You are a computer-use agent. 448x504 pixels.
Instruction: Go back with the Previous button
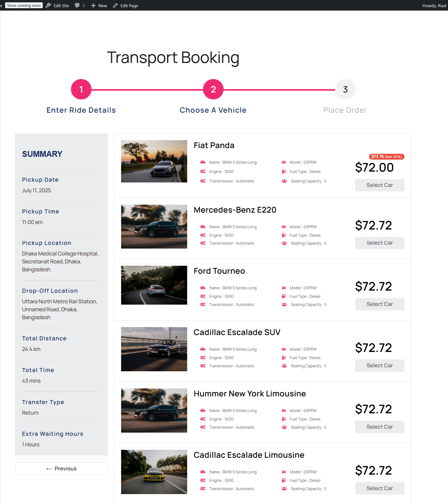pyautogui.click(x=61, y=468)
